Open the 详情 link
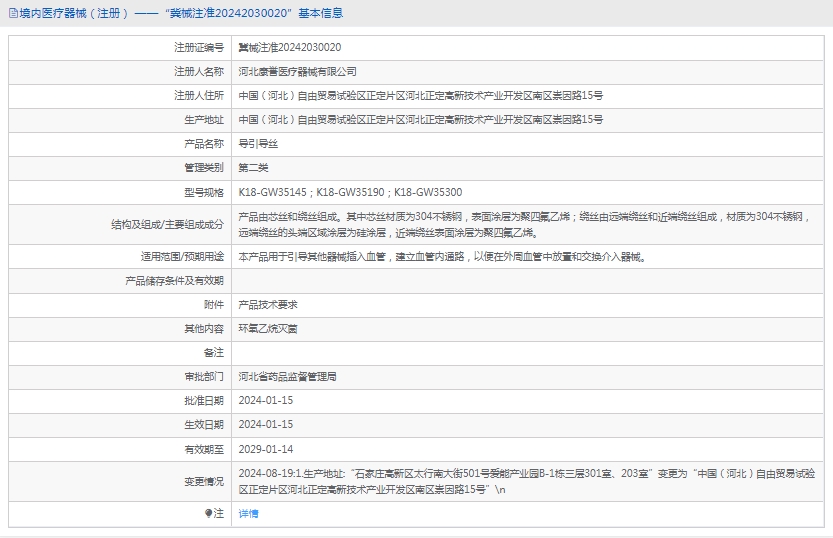This screenshot has height=538, width=833. coord(248,513)
